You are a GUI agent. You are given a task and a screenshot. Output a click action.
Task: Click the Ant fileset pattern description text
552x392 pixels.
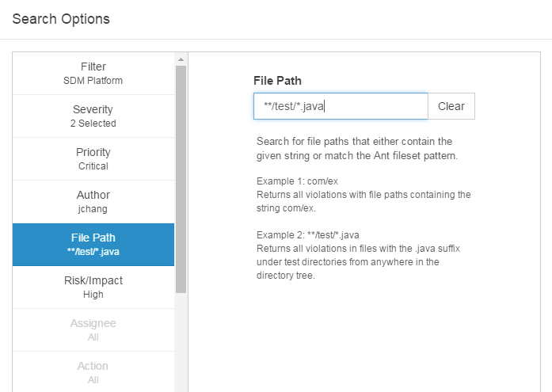point(357,149)
